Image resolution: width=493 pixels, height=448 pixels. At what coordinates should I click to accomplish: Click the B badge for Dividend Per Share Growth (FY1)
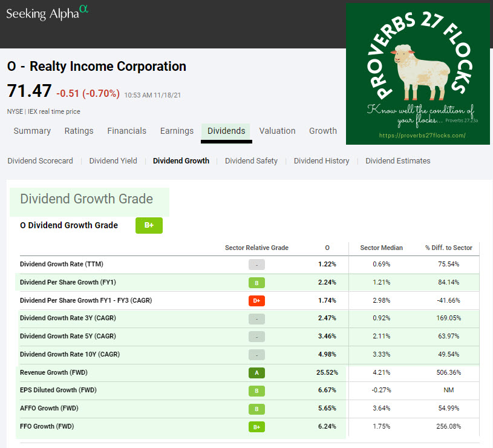pyautogui.click(x=256, y=282)
